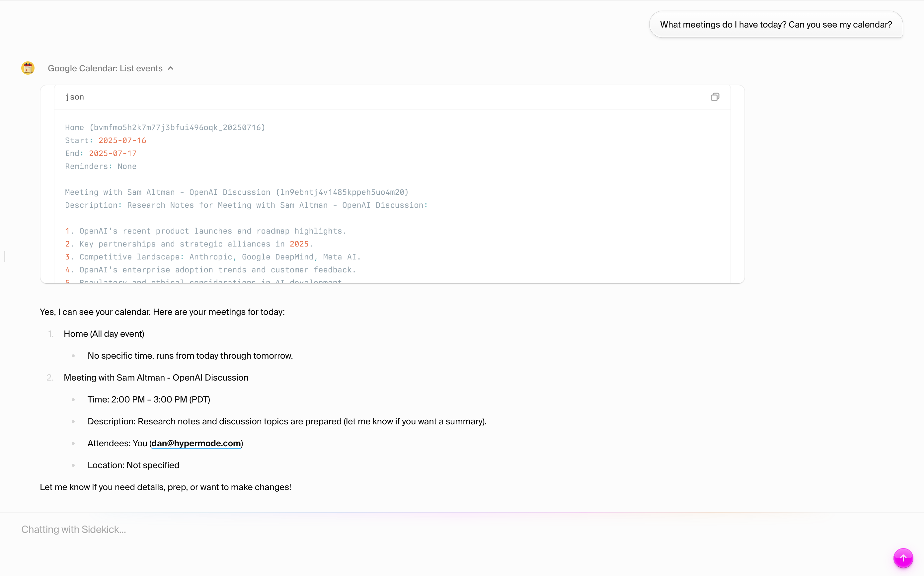This screenshot has width=924, height=576.
Task: Click the Google Calendar: List events label
Action: (105, 68)
